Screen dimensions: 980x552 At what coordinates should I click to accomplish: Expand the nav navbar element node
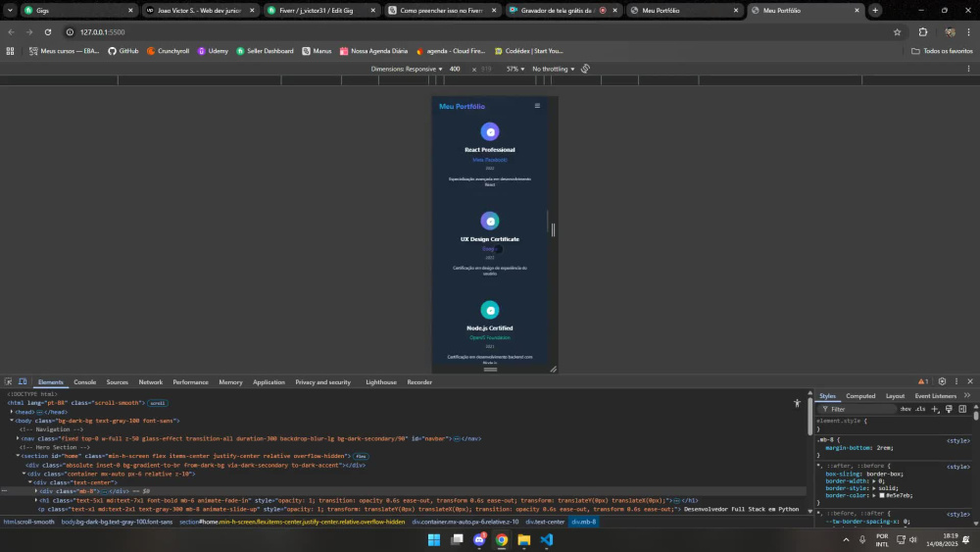coord(18,438)
